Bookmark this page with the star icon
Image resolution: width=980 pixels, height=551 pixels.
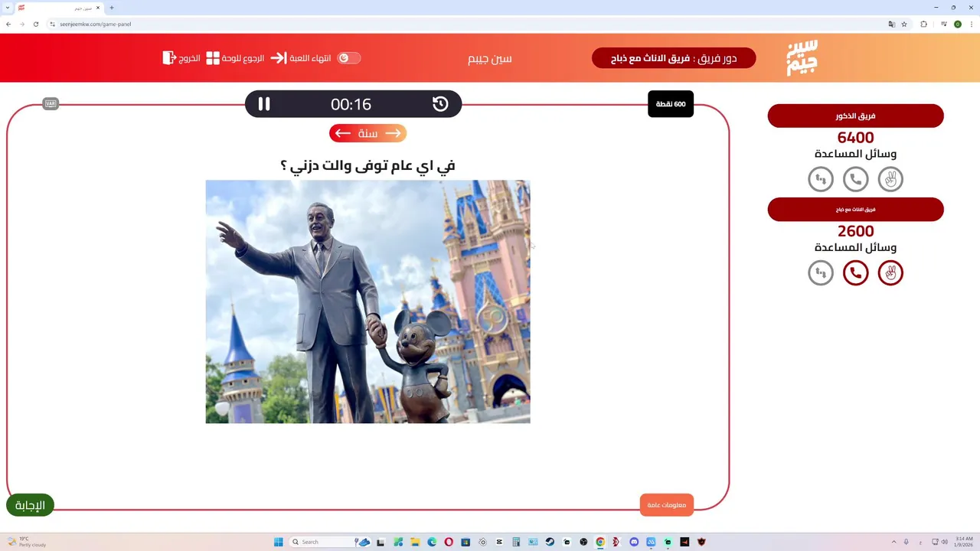[x=904, y=24]
